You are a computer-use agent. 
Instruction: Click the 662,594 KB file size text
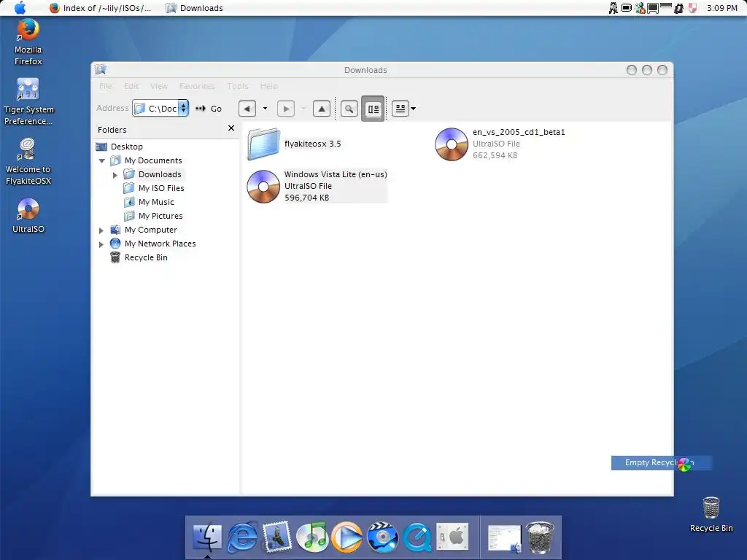[x=495, y=155]
